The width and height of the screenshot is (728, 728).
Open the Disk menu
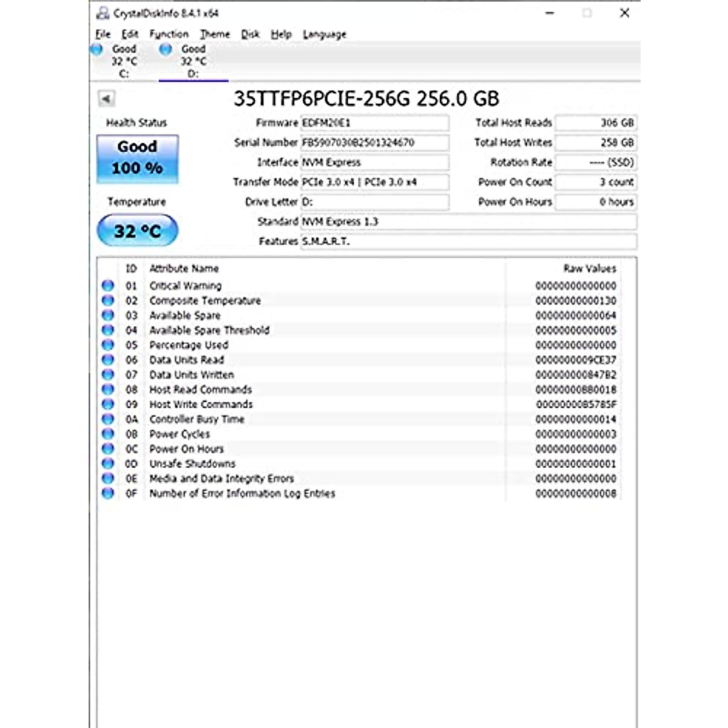pyautogui.click(x=250, y=34)
